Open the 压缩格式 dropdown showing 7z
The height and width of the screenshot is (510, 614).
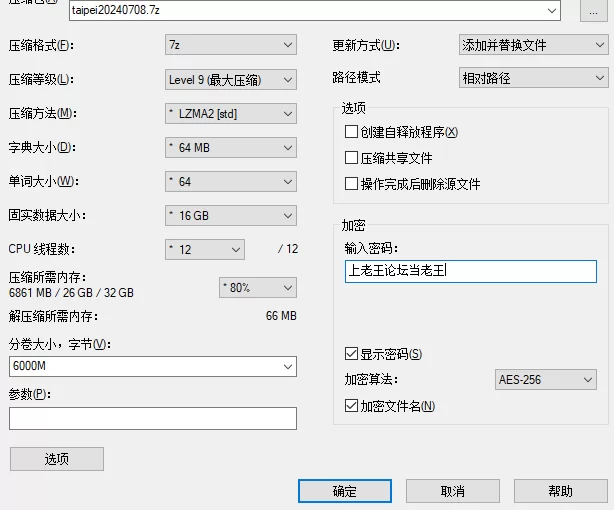point(231,45)
